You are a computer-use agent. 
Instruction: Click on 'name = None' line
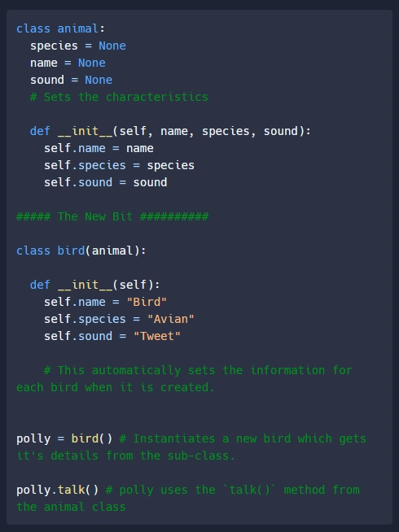[68, 63]
